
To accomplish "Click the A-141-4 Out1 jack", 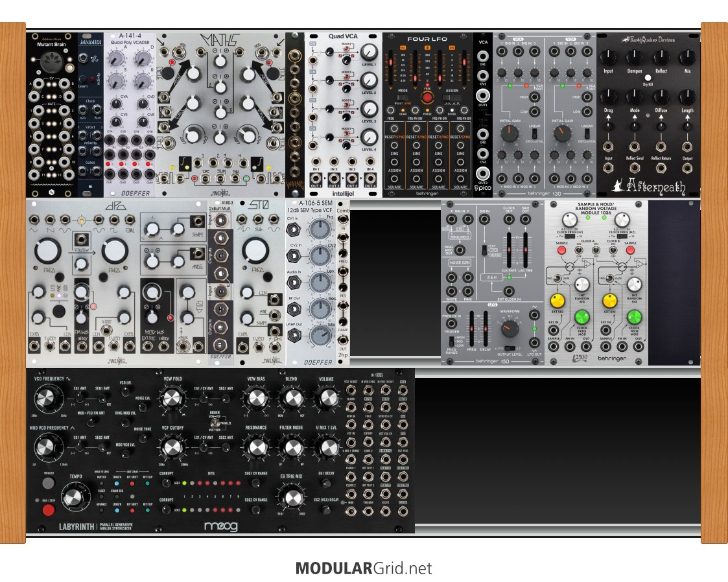I will point(110,174).
